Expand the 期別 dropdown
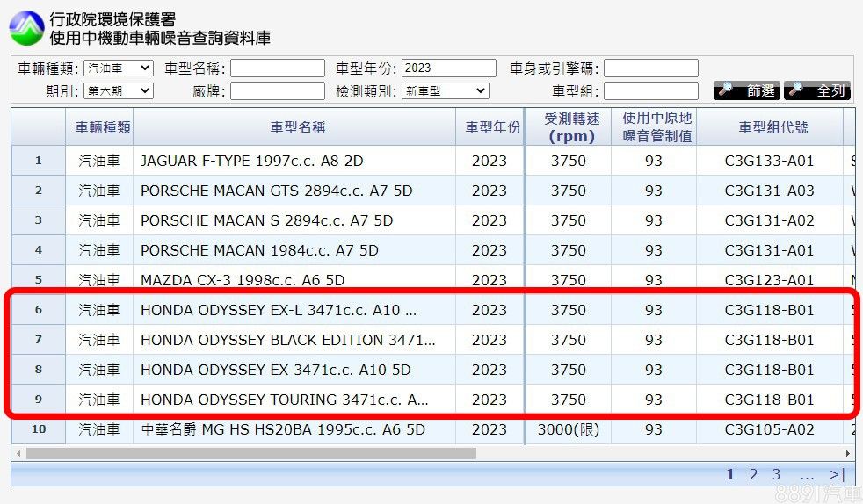 tap(118, 90)
